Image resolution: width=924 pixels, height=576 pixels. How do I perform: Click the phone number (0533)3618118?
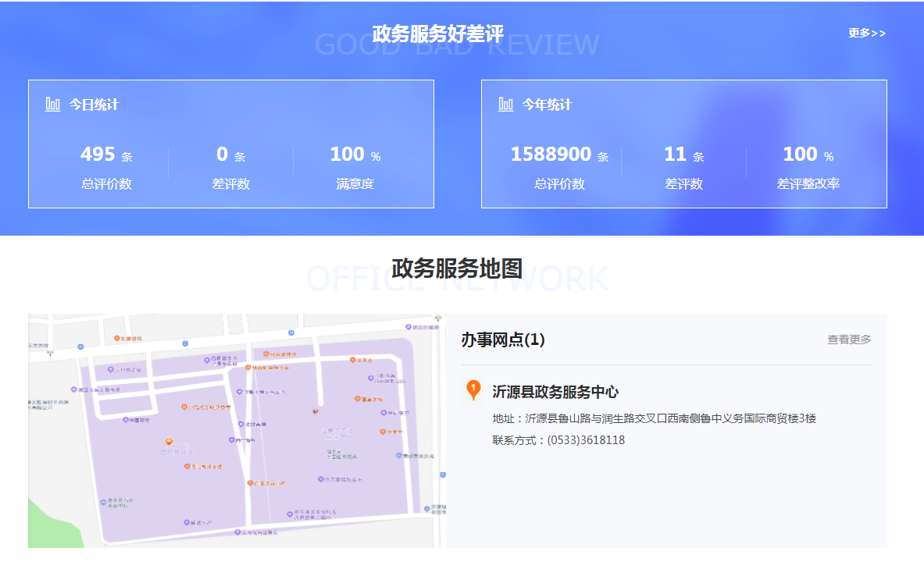click(585, 440)
